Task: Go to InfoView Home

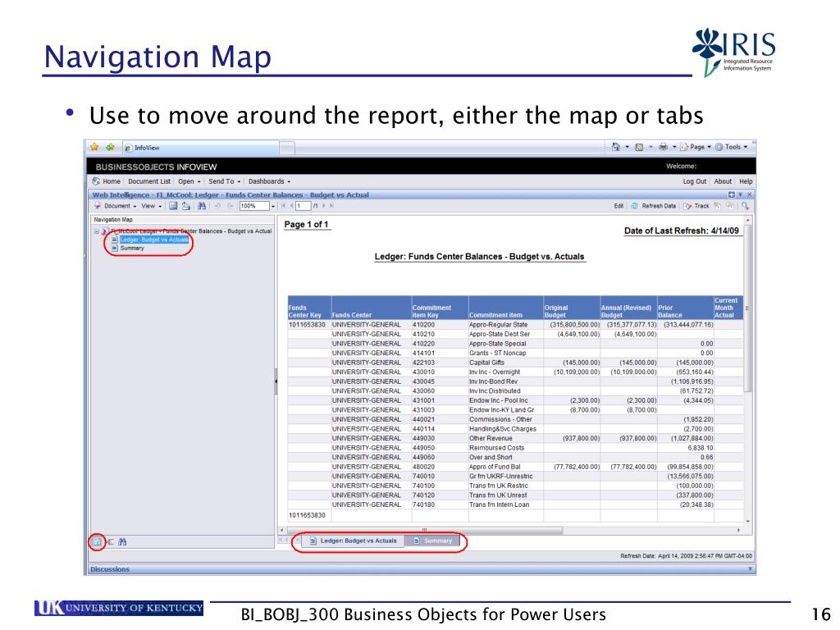Action: tap(107, 181)
